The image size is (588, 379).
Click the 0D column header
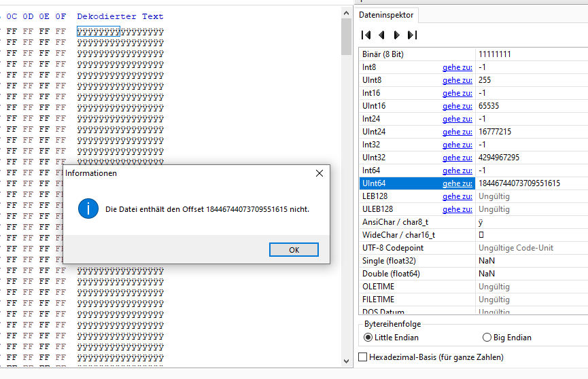coord(28,16)
